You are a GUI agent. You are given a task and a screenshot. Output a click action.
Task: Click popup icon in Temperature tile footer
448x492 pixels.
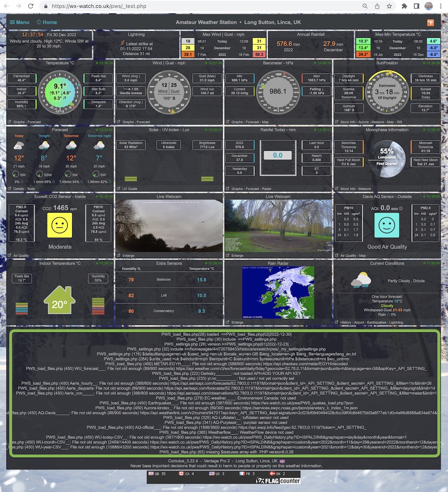[x=9, y=122]
